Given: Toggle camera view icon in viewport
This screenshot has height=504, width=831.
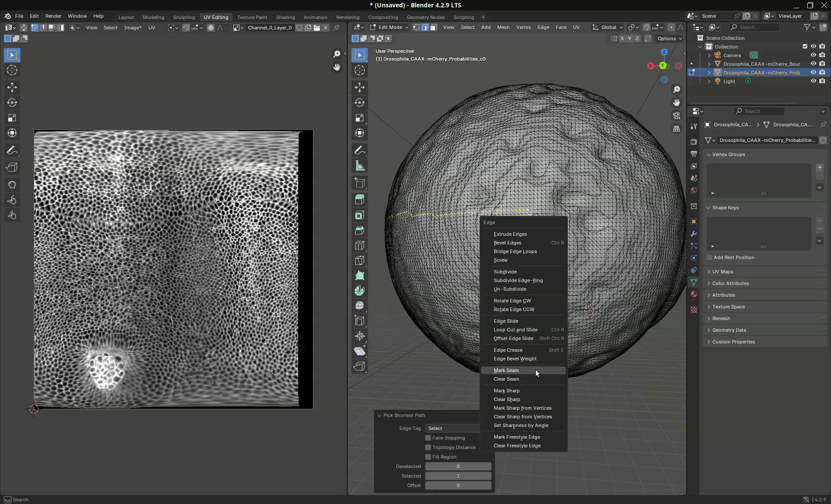Looking at the screenshot, I should pyautogui.click(x=676, y=116).
